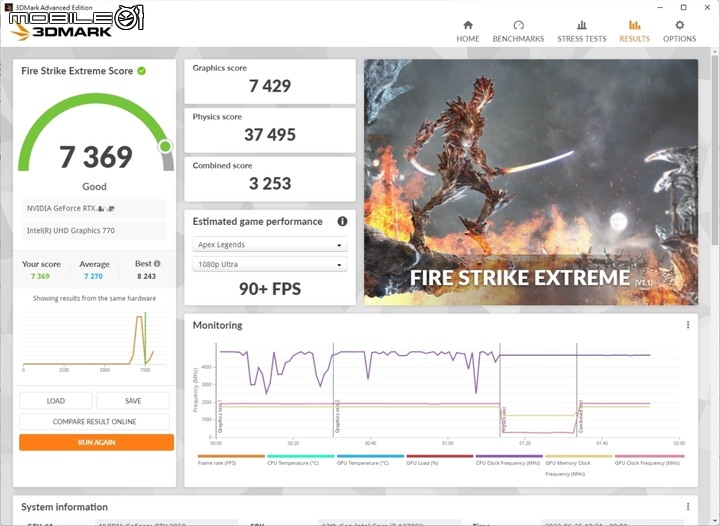Click the home house icon
This screenshot has height=526, width=720.
pos(467,25)
